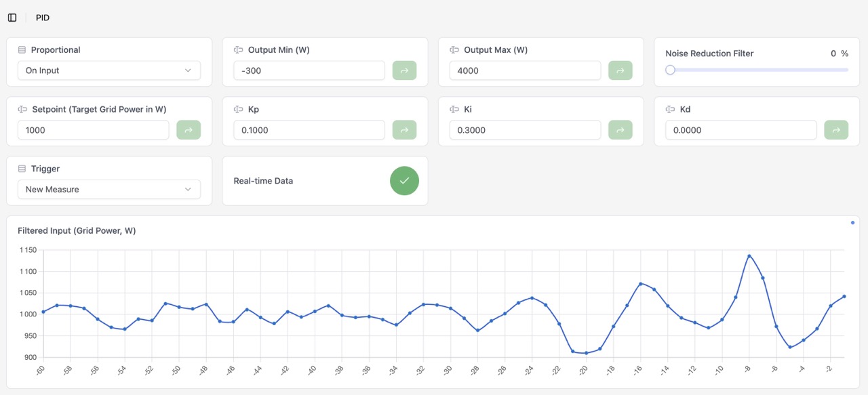This screenshot has height=395, width=868.
Task: Open the Trigger dropdown
Action: pyautogui.click(x=108, y=190)
